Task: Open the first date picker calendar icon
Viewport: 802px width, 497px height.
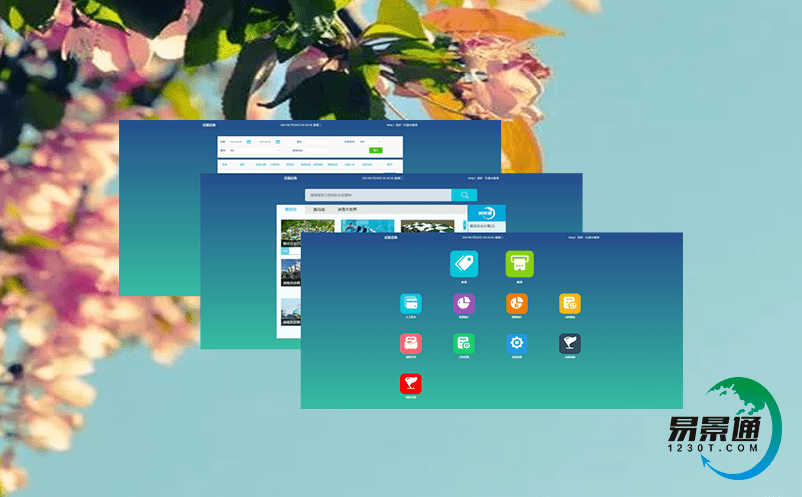Action: click(248, 142)
